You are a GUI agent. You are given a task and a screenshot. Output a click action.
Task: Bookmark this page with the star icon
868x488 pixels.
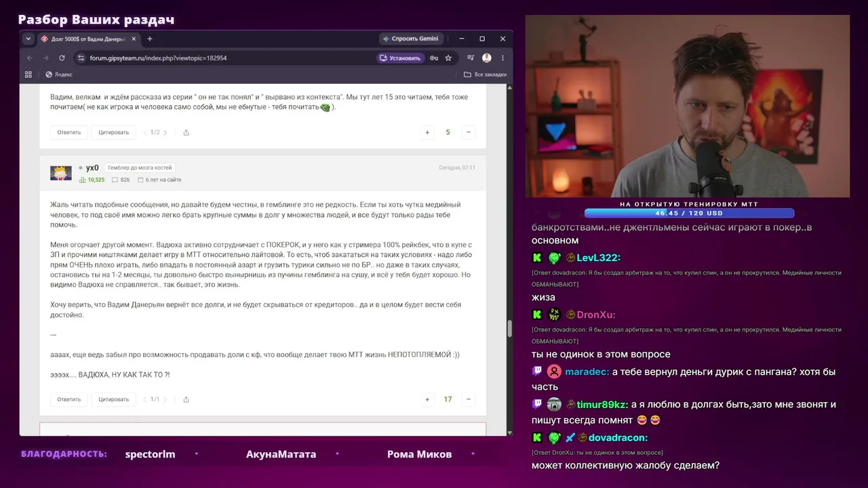click(x=448, y=58)
